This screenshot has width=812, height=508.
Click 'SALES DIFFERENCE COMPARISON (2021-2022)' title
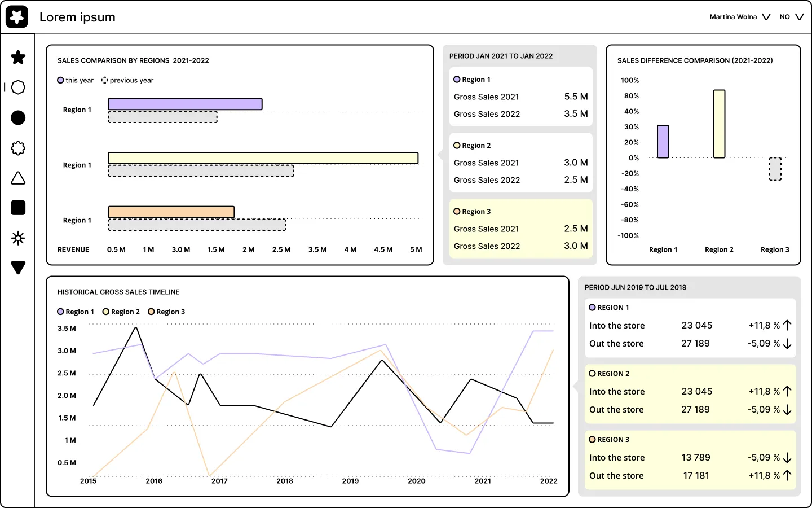point(695,60)
